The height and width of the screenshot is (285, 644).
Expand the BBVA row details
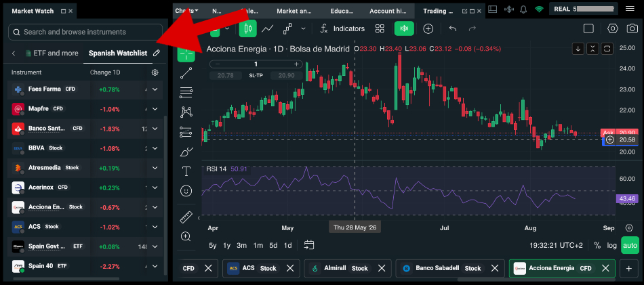[x=155, y=148]
